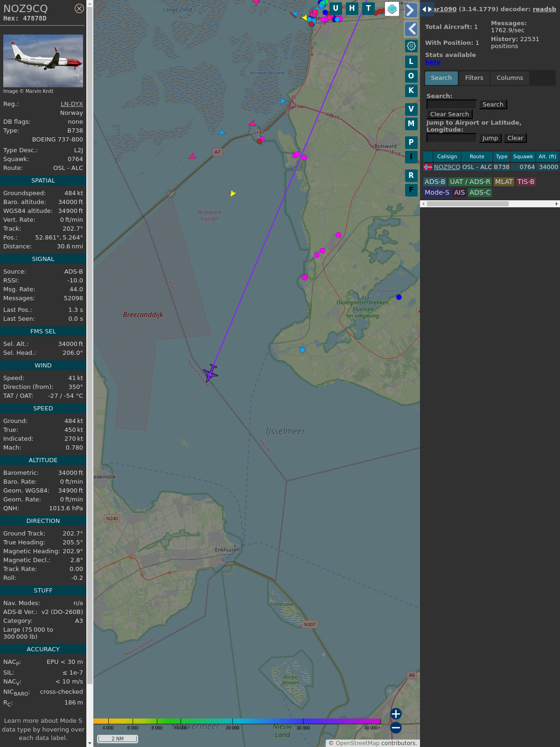Open the readsb decoder link

point(544,9)
